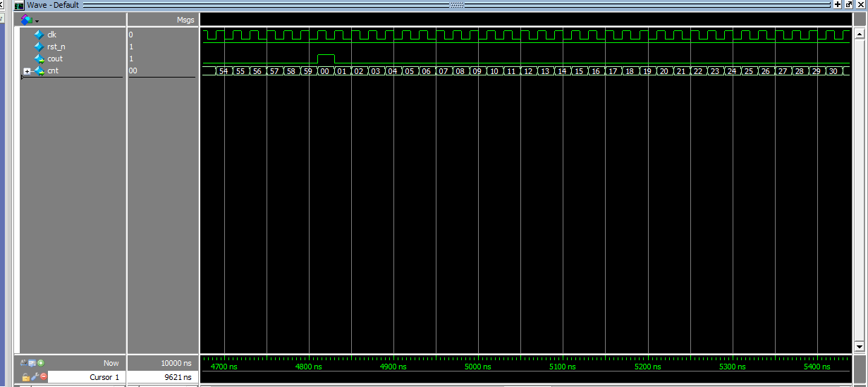This screenshot has height=387, width=868.
Task: Expand the cnt bus signal
Action: pyautogui.click(x=27, y=71)
